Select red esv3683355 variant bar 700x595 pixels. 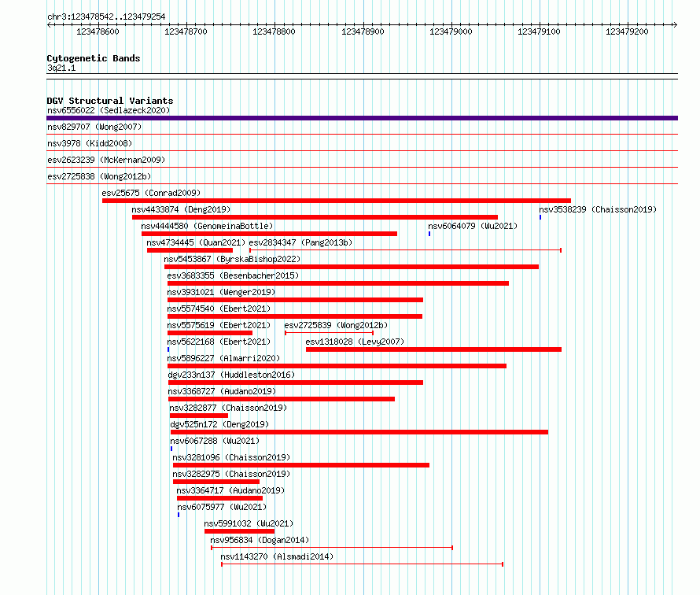tap(338, 283)
